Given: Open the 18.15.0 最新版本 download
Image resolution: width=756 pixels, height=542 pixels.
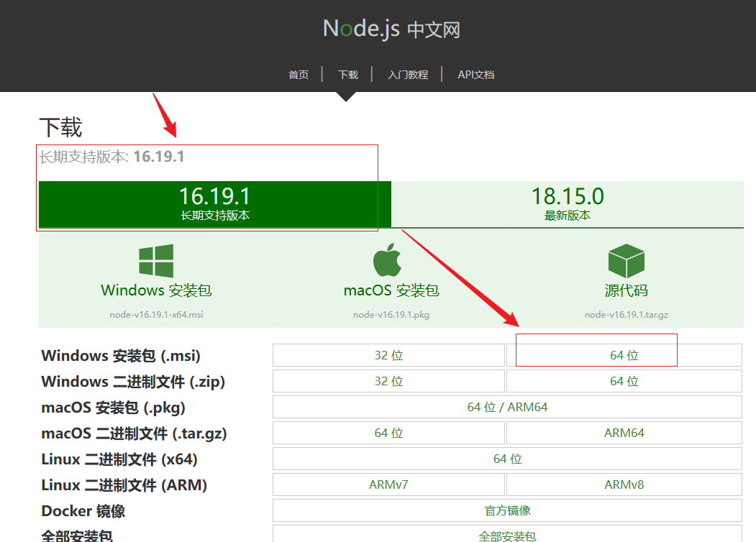Looking at the screenshot, I should click(568, 204).
